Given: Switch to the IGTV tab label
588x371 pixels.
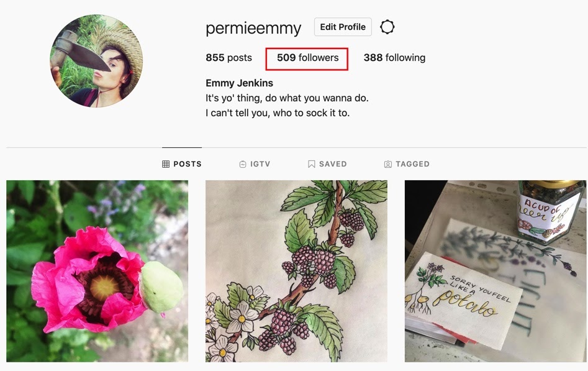Looking at the screenshot, I should tap(260, 164).
